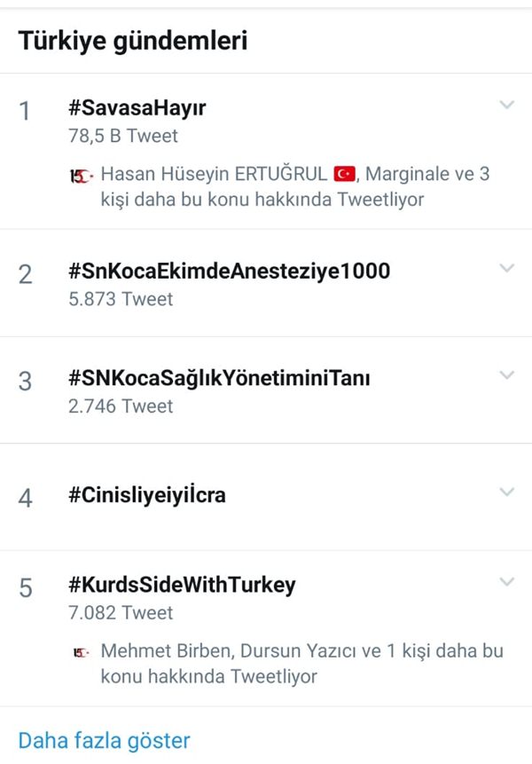Click the Turkish flag emoji icon
Viewport: 532px width, 764px height.
345,173
